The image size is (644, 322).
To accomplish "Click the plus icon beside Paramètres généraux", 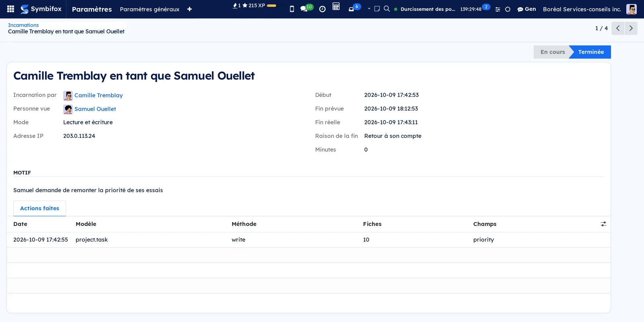I will [190, 9].
